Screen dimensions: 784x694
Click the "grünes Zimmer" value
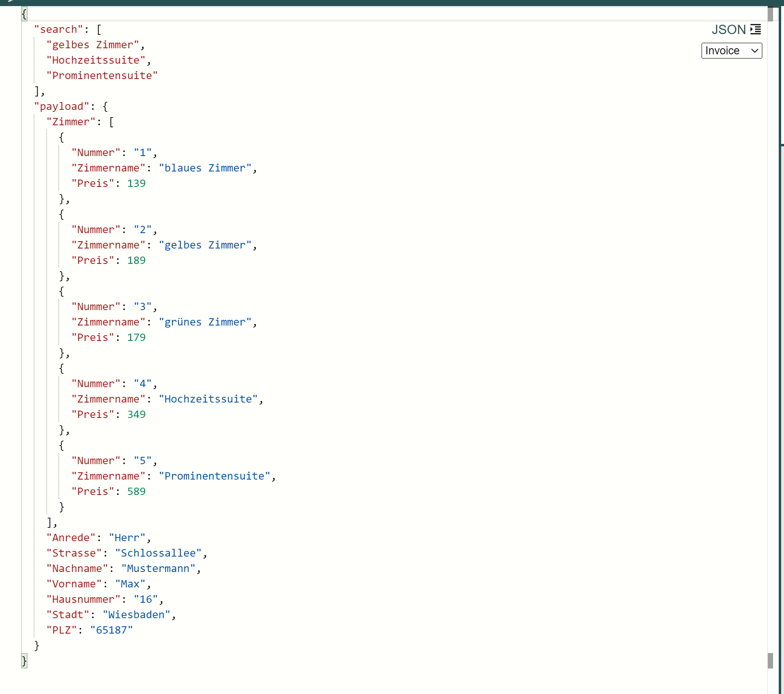click(205, 322)
